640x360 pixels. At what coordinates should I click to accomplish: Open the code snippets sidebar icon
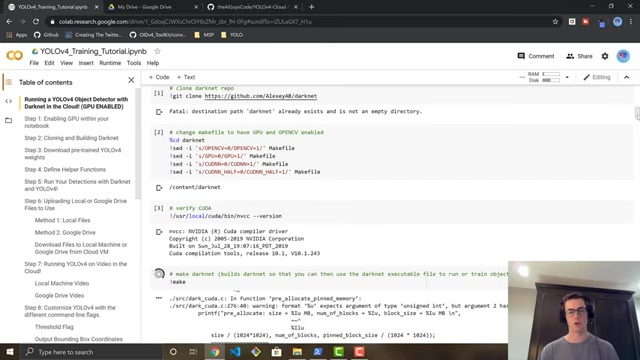pyautogui.click(x=9, y=101)
